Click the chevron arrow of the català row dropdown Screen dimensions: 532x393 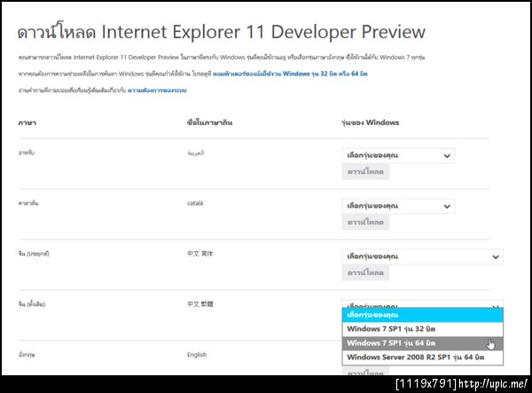(447, 207)
